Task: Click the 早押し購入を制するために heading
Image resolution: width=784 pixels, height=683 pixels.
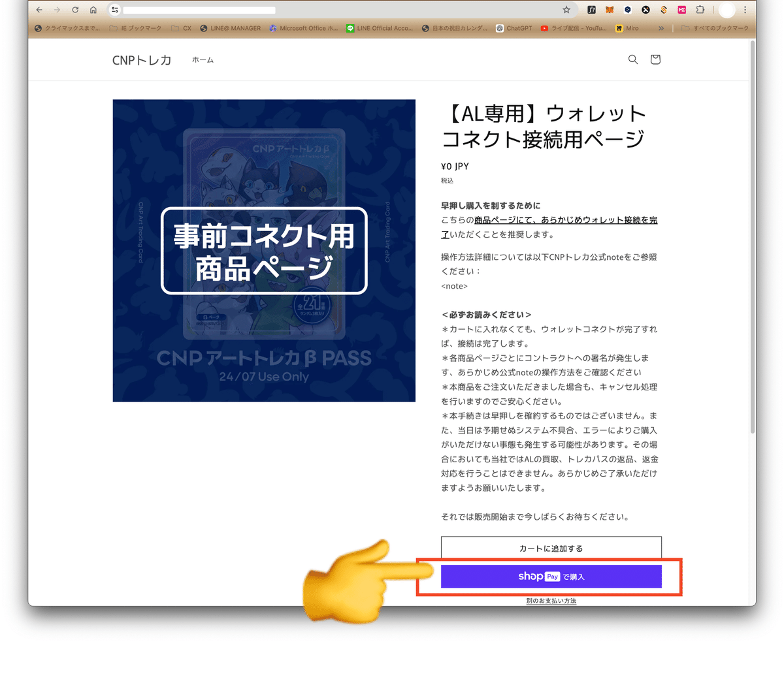Action: [491, 206]
